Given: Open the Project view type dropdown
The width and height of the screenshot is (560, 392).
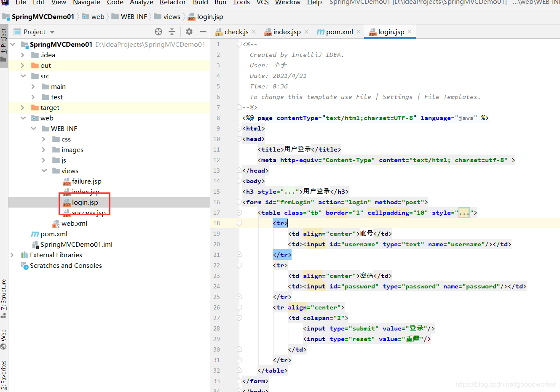Looking at the screenshot, I should click(52, 32).
